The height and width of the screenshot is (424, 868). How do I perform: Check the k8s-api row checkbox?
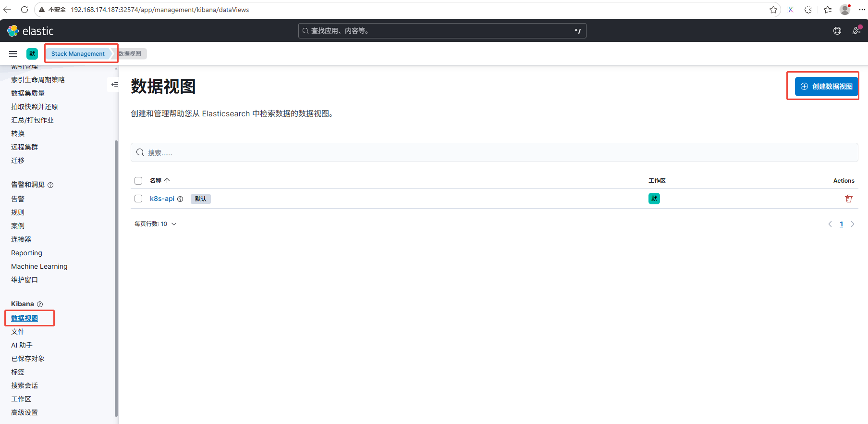click(138, 199)
